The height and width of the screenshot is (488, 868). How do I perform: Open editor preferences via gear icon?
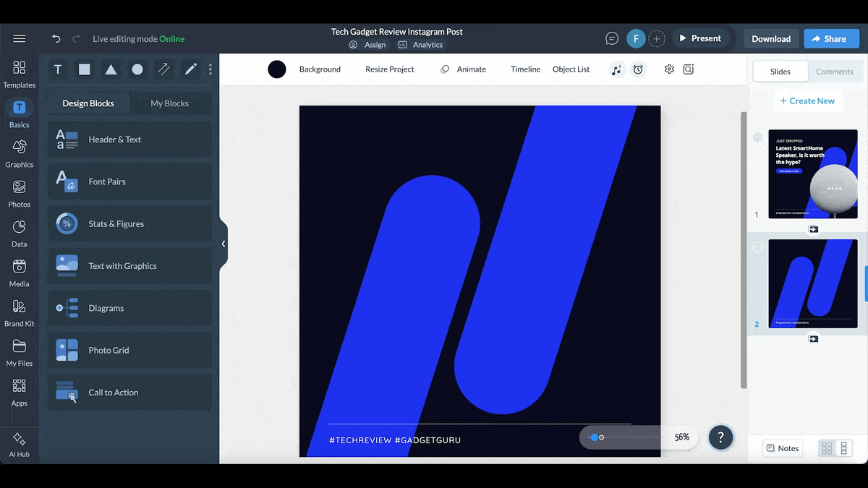pos(668,69)
